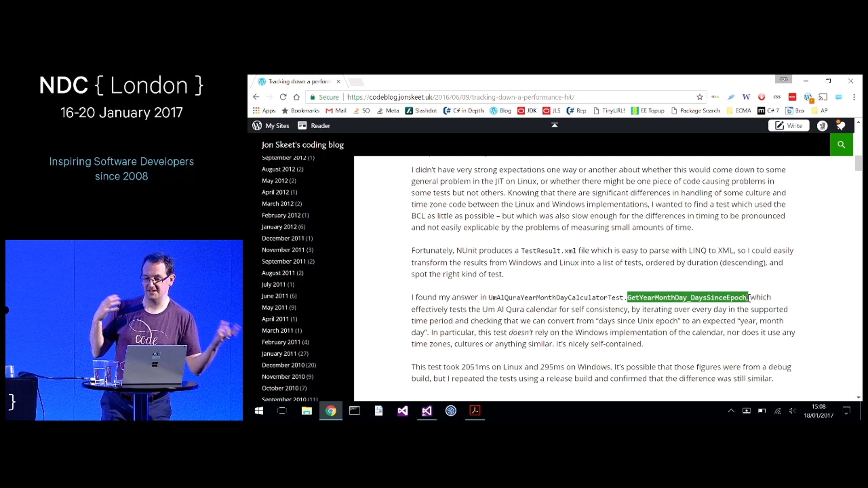Open the Adobe Acrobat taskbar icon
Viewport: 868px width, 488px height.
[x=475, y=411]
